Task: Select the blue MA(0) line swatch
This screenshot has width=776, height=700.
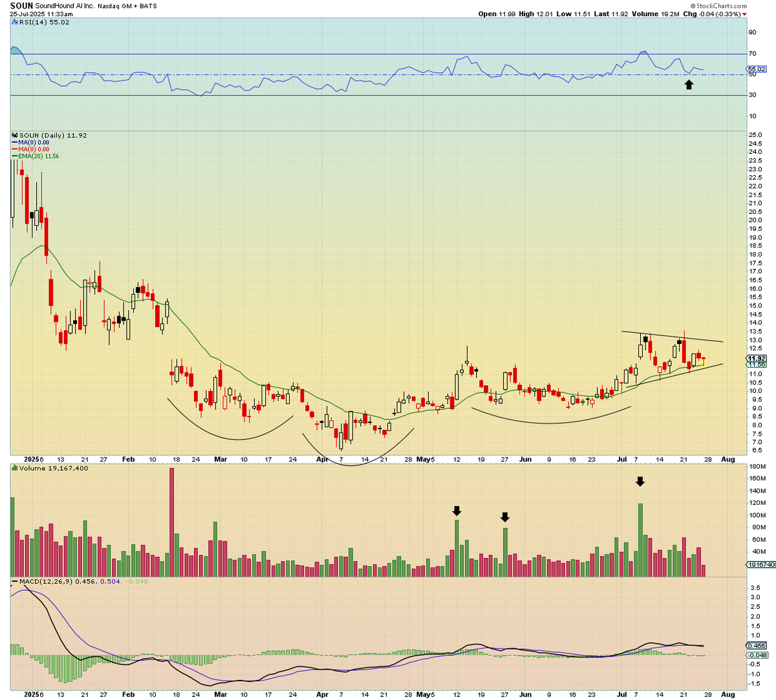Action: coord(14,142)
